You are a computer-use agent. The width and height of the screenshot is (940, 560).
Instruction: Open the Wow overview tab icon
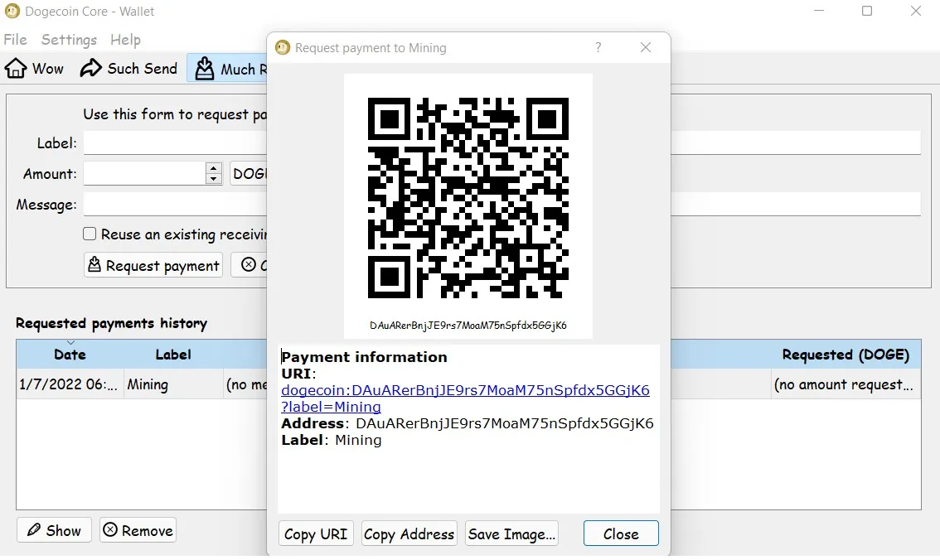[15, 68]
